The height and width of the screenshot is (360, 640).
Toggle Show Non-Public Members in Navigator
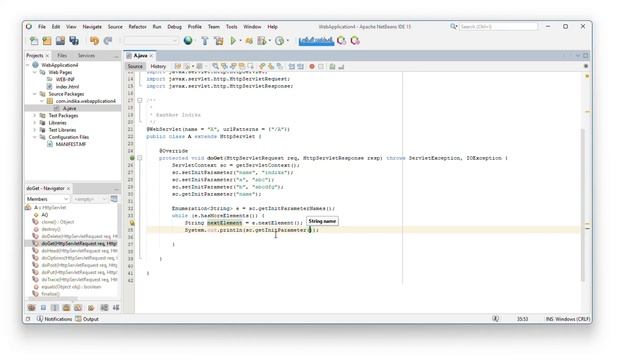pos(67,307)
